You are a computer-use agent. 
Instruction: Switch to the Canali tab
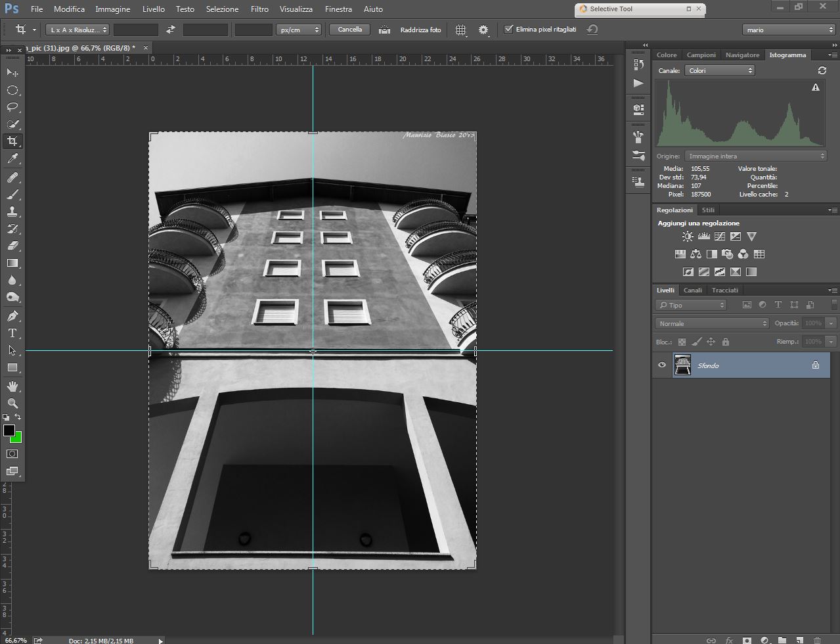(x=692, y=290)
